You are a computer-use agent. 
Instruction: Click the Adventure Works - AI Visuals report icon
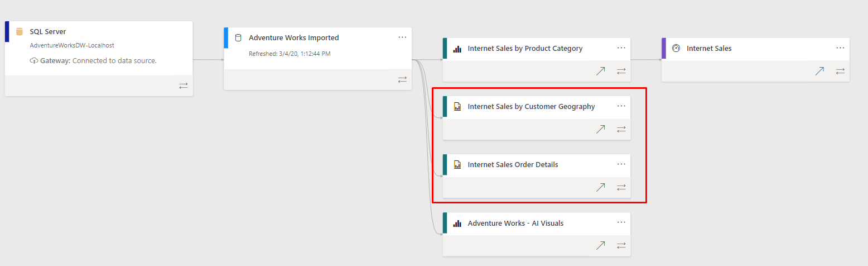point(457,224)
